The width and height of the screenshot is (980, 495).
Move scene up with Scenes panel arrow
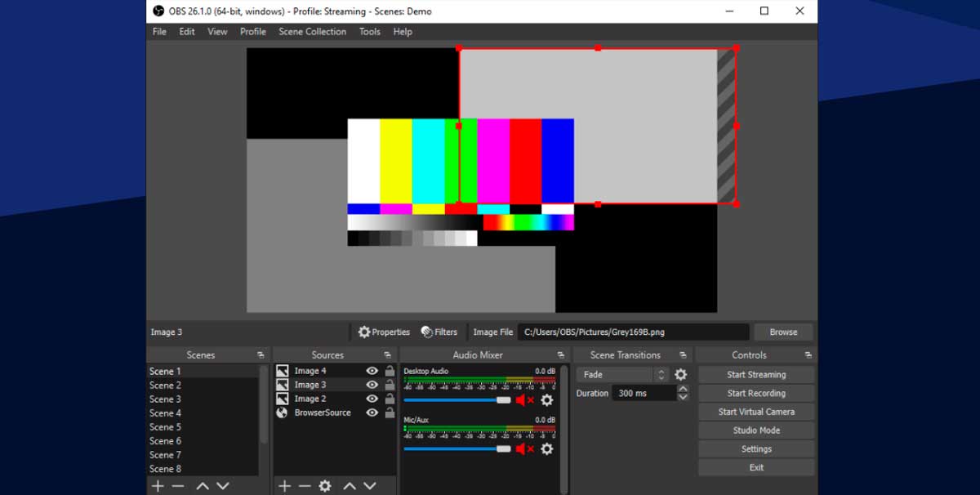point(202,486)
